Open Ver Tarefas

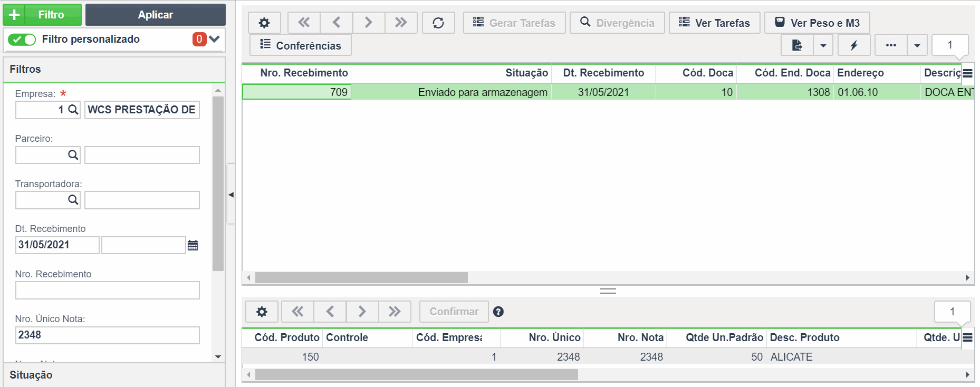(x=715, y=23)
